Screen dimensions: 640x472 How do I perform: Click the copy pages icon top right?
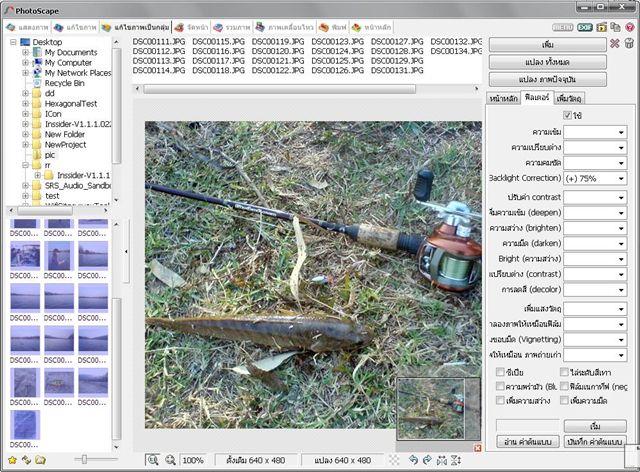click(616, 27)
